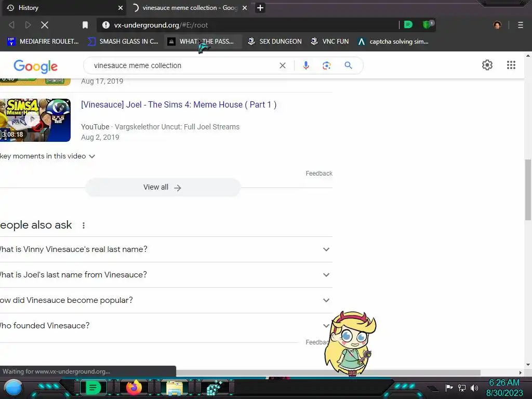
Task: Close the vinesauce meme collection tab
Action: pos(245,8)
